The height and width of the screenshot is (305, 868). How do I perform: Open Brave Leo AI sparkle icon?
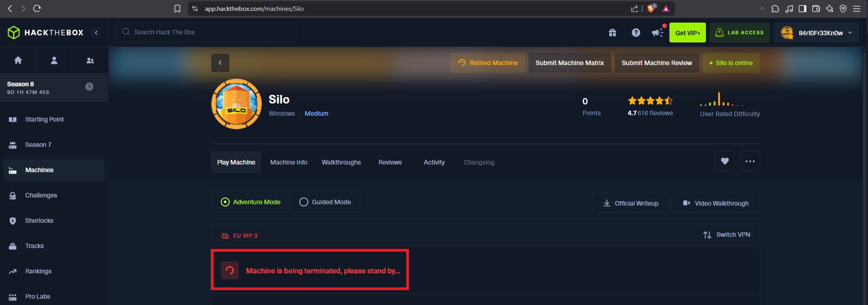click(830, 9)
